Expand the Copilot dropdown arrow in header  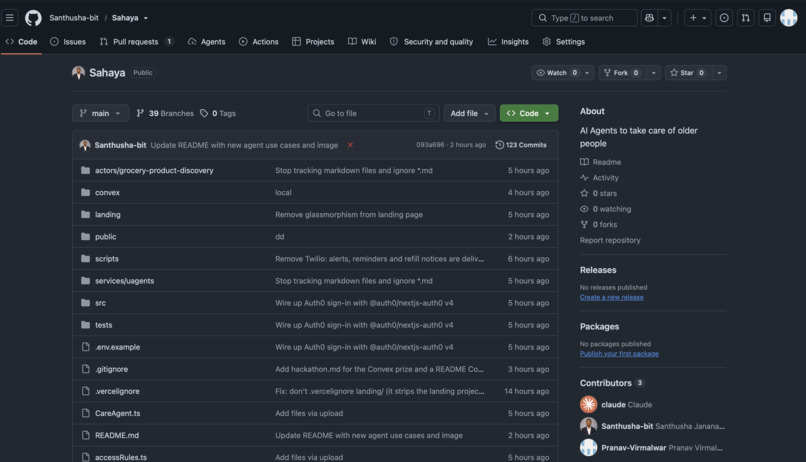coord(664,18)
